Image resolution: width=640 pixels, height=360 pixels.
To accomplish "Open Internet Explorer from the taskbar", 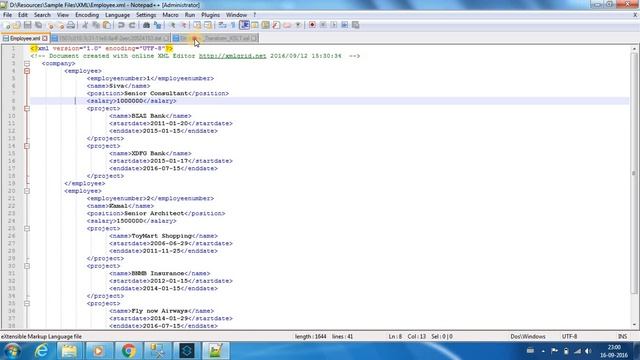I will 41,351.
